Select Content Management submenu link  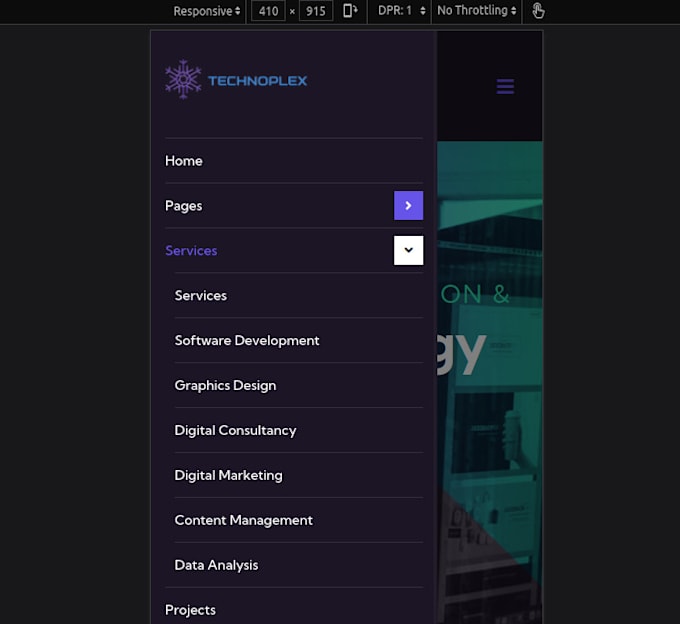(x=243, y=521)
